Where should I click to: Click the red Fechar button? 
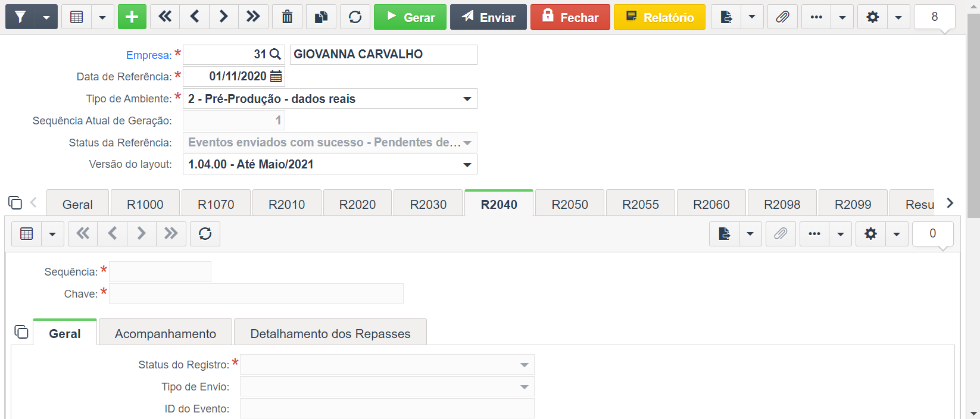point(570,17)
